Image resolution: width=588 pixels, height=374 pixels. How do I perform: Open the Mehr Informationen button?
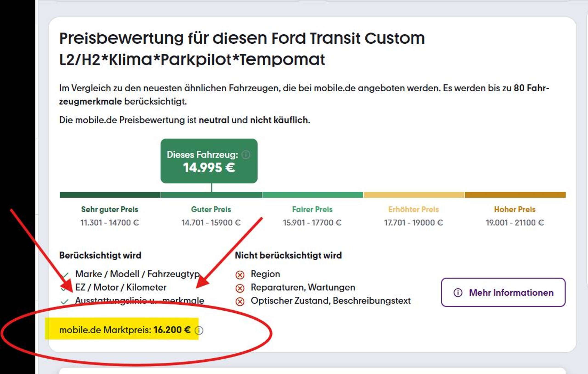tap(503, 292)
